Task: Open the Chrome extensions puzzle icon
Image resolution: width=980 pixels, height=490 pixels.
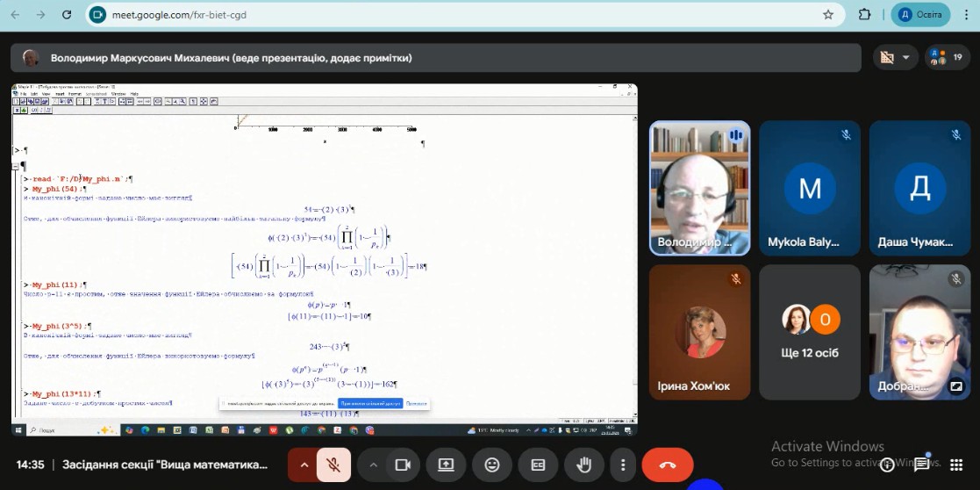Action: [864, 15]
